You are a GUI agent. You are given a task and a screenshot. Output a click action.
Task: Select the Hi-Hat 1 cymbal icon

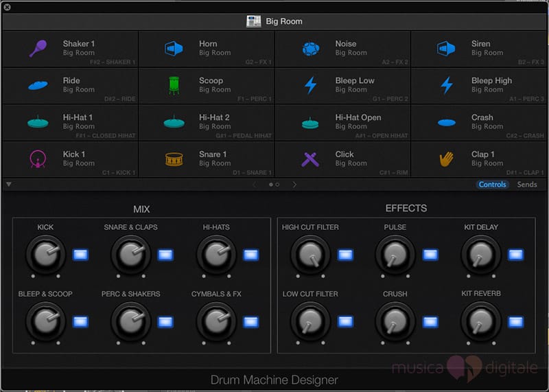pyautogui.click(x=38, y=122)
